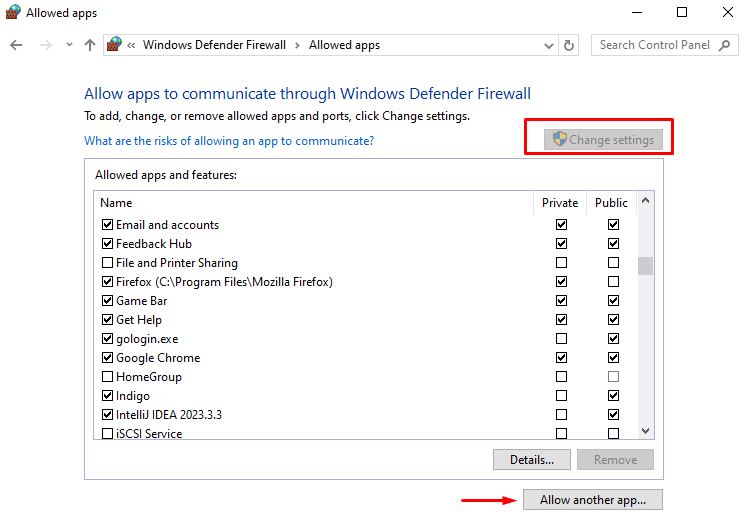The width and height of the screenshot is (748, 519).
Task: Open Windows Defender Firewall breadcrumb
Action: [x=214, y=45]
